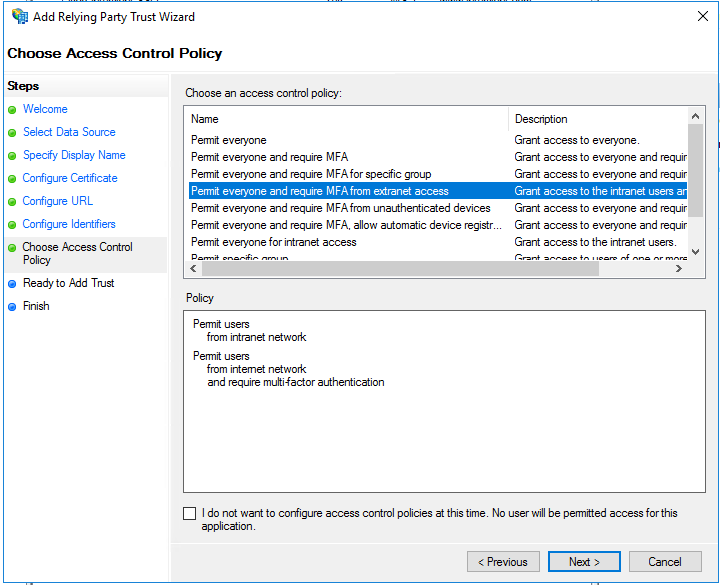The image size is (720, 585).
Task: Jump to the Configure Certificate step
Action: pyautogui.click(x=70, y=178)
